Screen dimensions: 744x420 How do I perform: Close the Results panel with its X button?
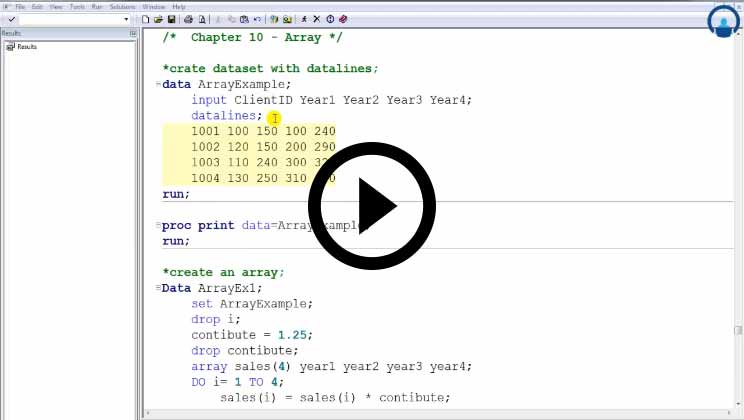click(x=133, y=34)
